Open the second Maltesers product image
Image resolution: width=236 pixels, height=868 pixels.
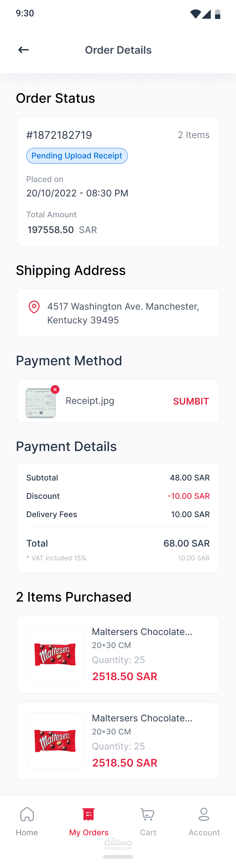click(x=55, y=741)
